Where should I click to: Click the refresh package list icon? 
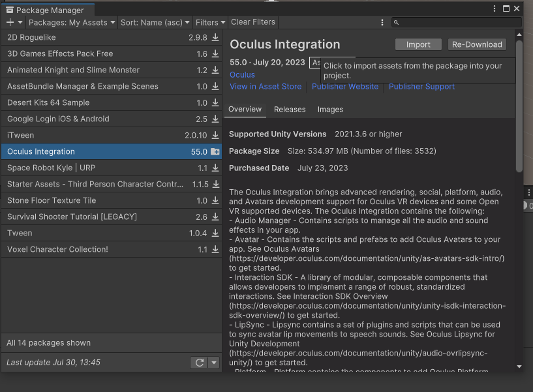200,363
